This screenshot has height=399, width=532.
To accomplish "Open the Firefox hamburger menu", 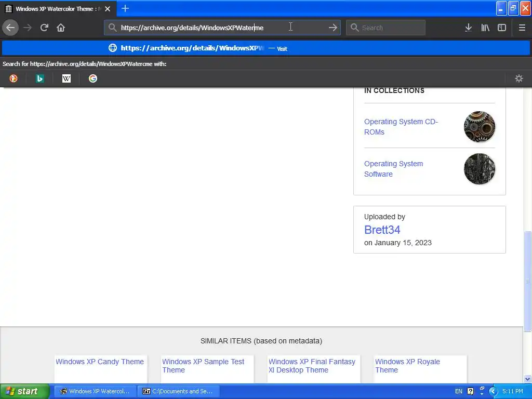I will 522,28.
